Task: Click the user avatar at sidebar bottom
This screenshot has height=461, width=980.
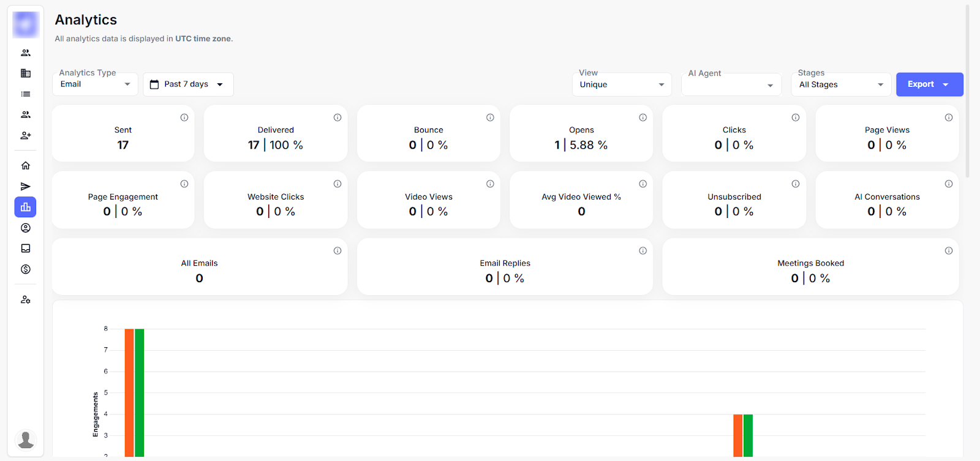Action: pyautogui.click(x=26, y=439)
